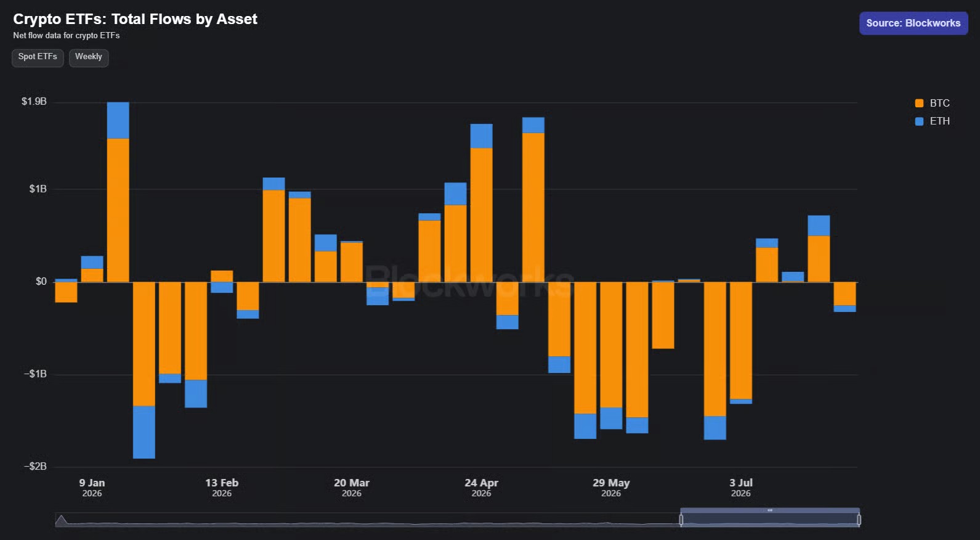Click the blue ETH legend swatch
The width and height of the screenshot is (980, 540).
(x=919, y=121)
